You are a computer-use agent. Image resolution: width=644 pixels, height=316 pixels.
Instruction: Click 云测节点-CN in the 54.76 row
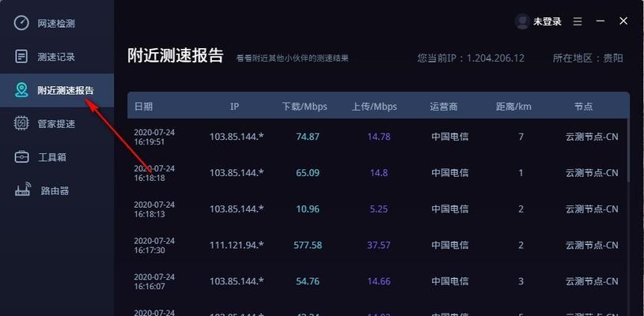point(592,281)
